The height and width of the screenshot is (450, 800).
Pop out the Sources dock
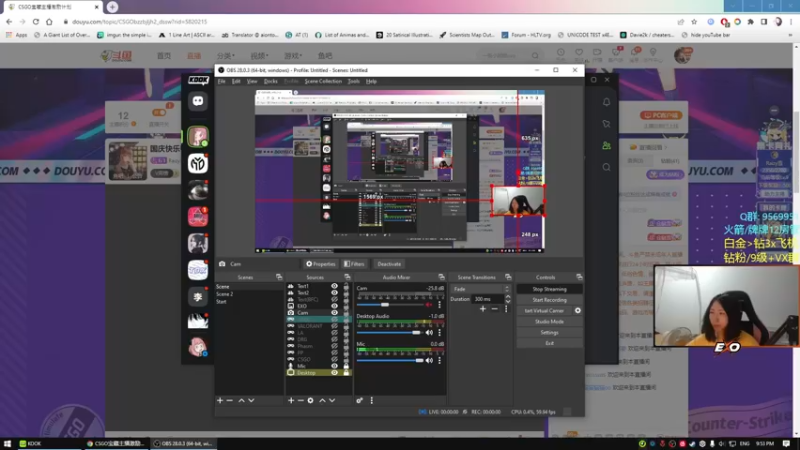(347, 277)
